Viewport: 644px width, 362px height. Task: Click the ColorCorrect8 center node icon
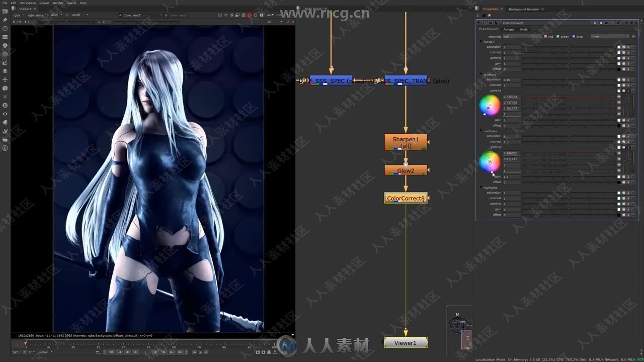(485, 23)
